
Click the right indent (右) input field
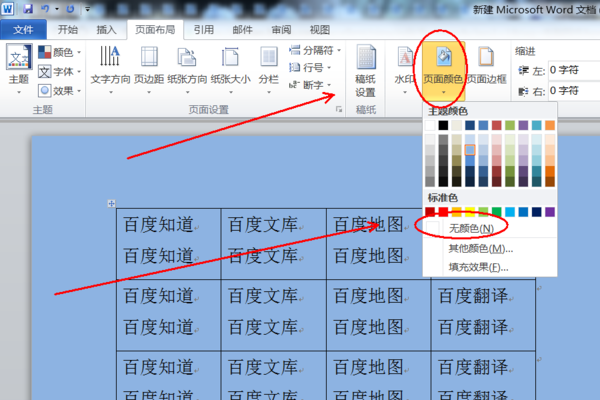point(574,91)
